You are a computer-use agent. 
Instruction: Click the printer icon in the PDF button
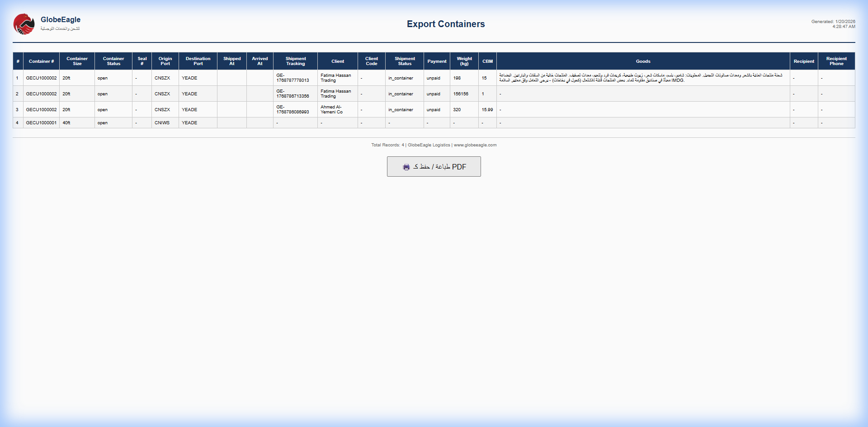coord(406,166)
